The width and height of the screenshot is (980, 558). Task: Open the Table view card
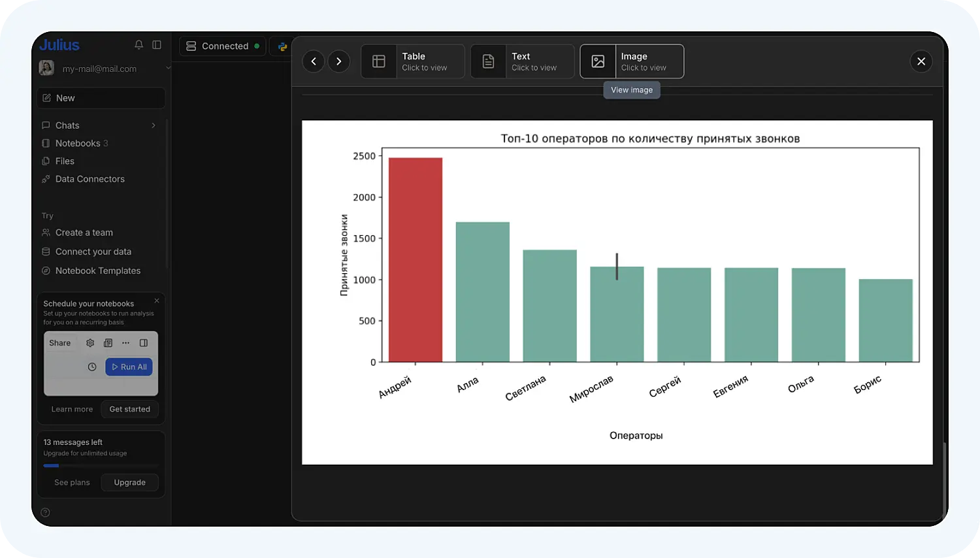click(413, 61)
